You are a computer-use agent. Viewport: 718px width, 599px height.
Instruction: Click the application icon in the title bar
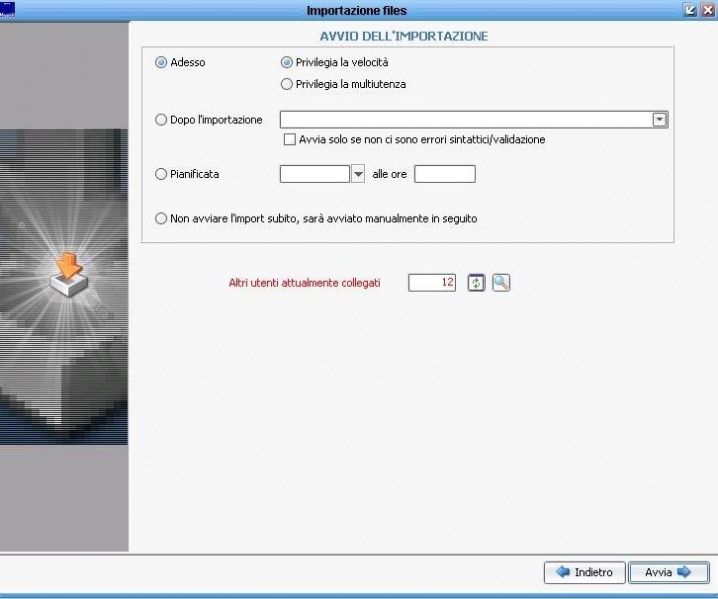pyautogui.click(x=8, y=9)
